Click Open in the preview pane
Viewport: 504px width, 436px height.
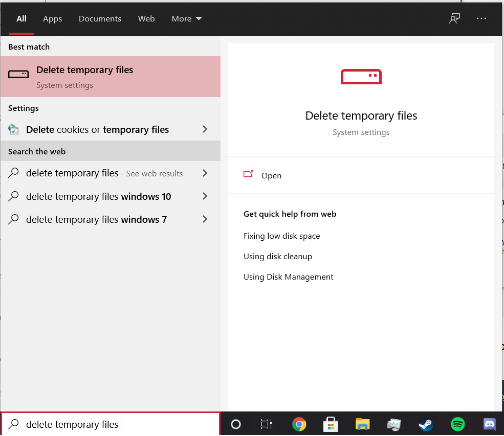pyautogui.click(x=271, y=175)
